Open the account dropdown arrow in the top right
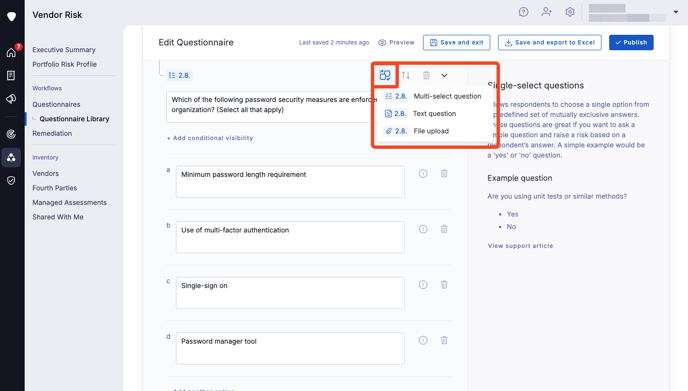This screenshot has height=391, width=688. [x=676, y=12]
